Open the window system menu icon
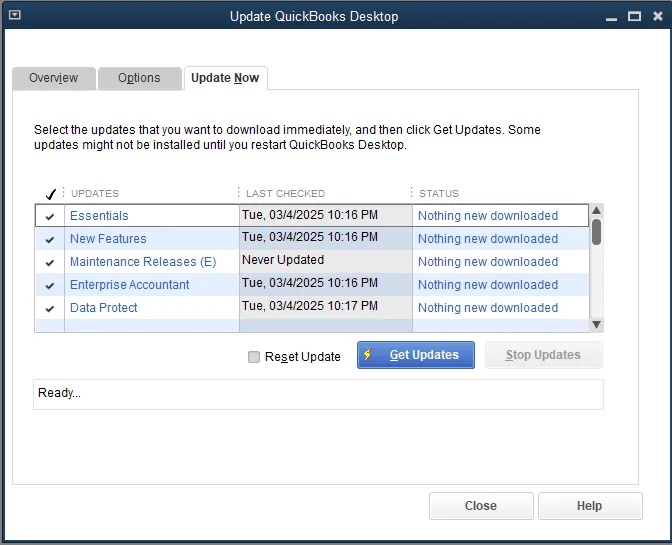Image resolution: width=672 pixels, height=545 pixels. [x=15, y=15]
